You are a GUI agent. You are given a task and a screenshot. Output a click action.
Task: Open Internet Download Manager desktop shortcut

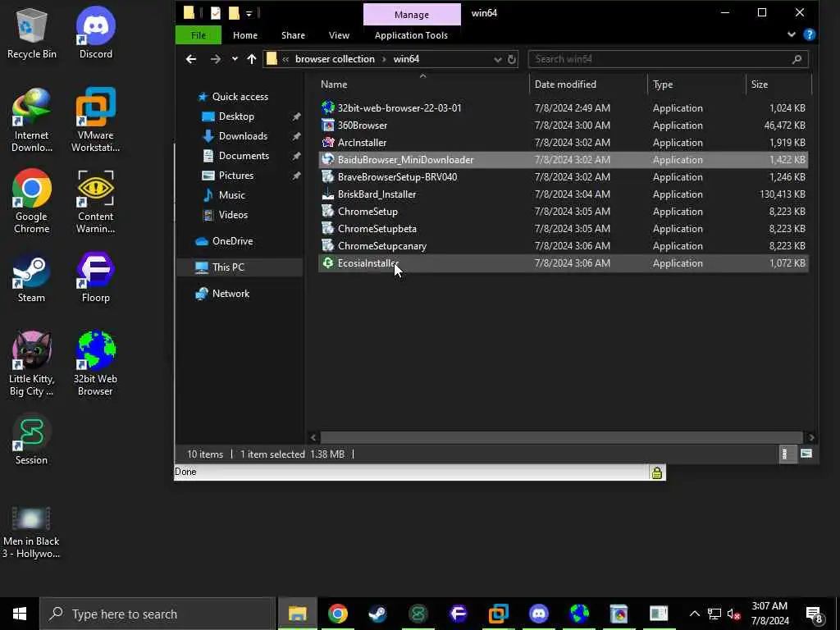click(x=31, y=121)
